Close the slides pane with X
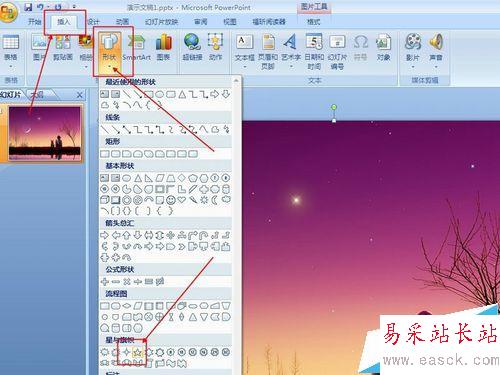The width and height of the screenshot is (500, 375). [x=79, y=95]
